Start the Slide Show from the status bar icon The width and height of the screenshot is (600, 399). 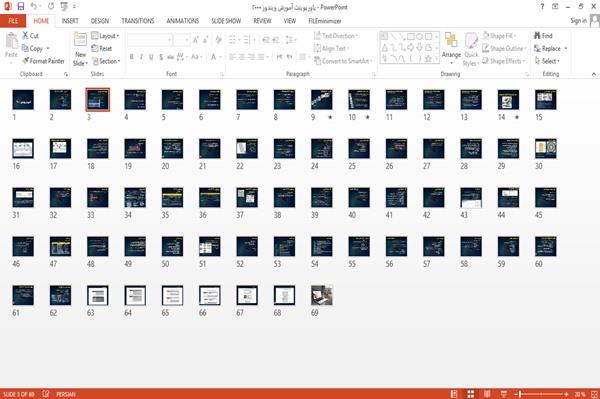pyautogui.click(x=504, y=394)
